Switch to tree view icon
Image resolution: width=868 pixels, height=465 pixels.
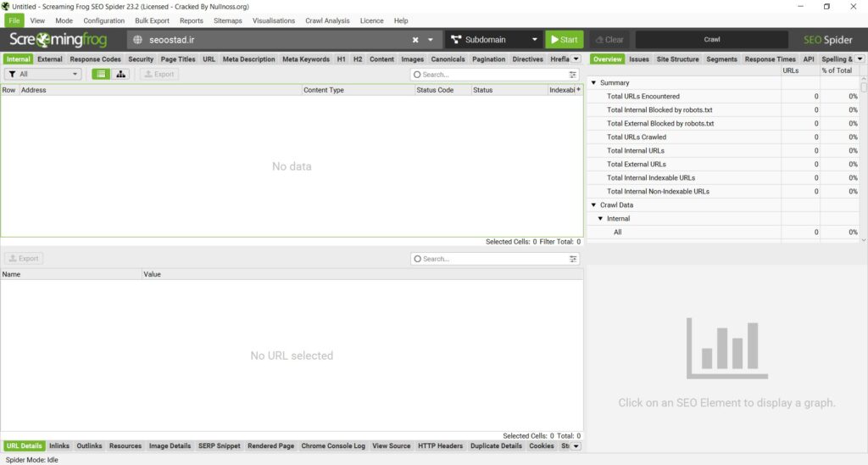point(120,74)
